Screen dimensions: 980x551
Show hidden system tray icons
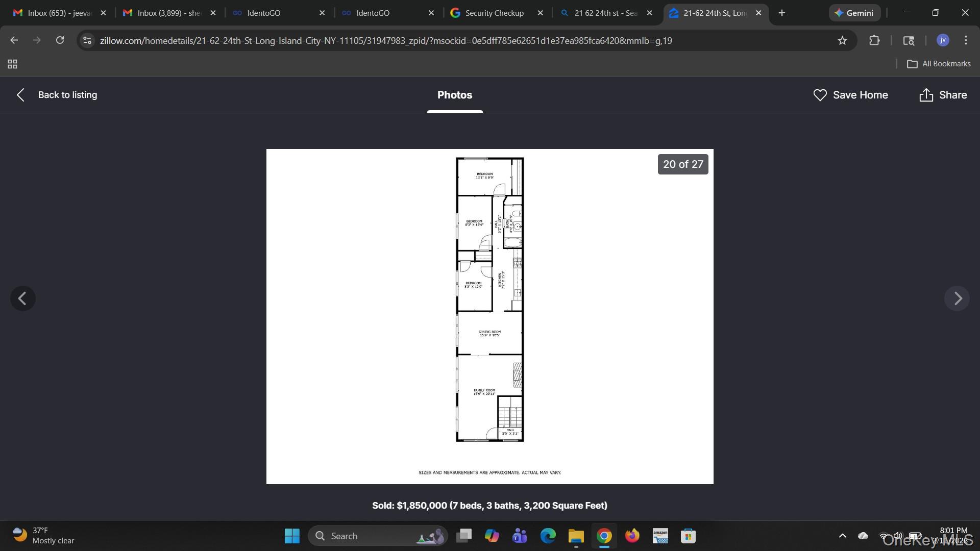pos(843,536)
